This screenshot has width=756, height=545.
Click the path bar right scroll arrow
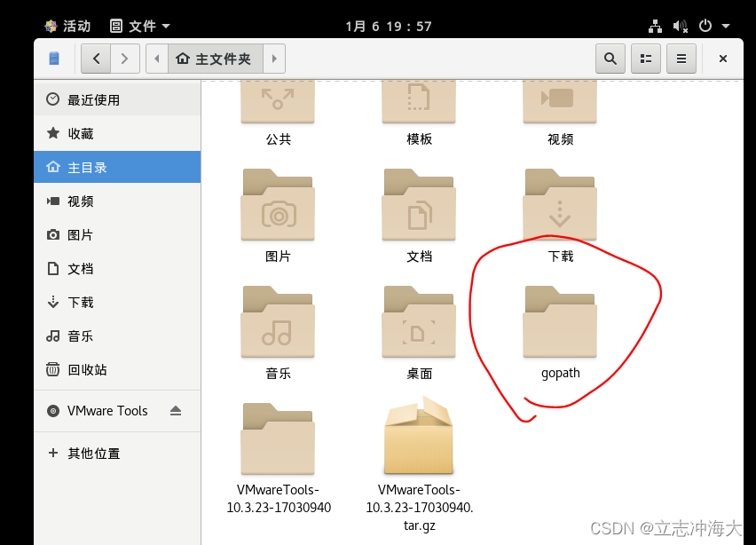pyautogui.click(x=274, y=59)
